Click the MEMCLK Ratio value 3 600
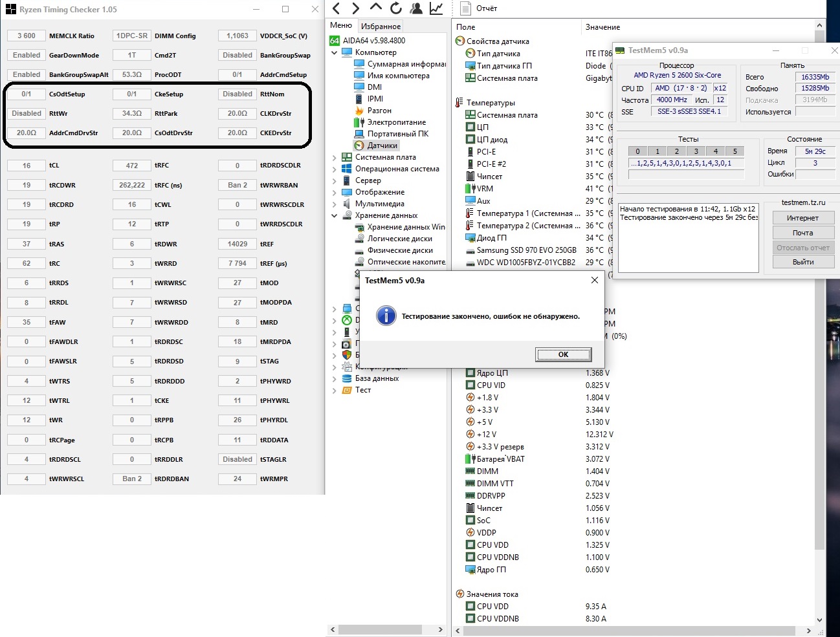 pos(27,36)
